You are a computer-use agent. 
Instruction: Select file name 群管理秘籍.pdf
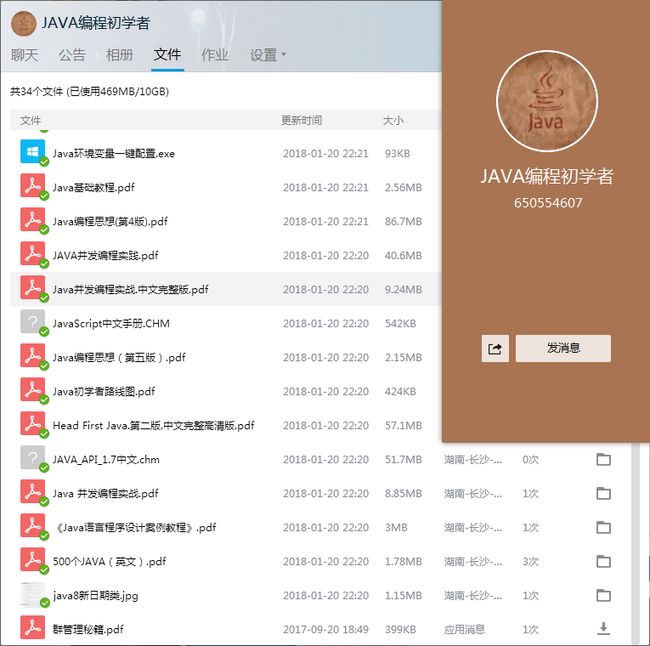[x=88, y=629]
